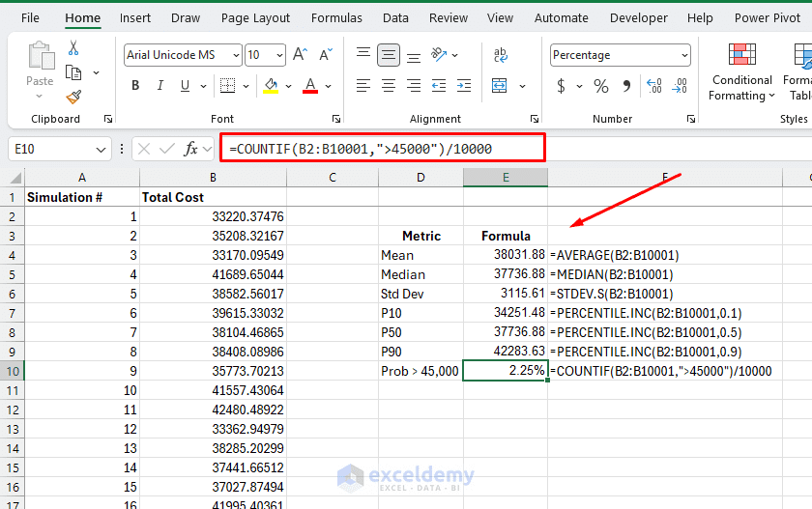Click the Paste clipboard icon
This screenshot has height=509, width=812.
tap(41, 55)
